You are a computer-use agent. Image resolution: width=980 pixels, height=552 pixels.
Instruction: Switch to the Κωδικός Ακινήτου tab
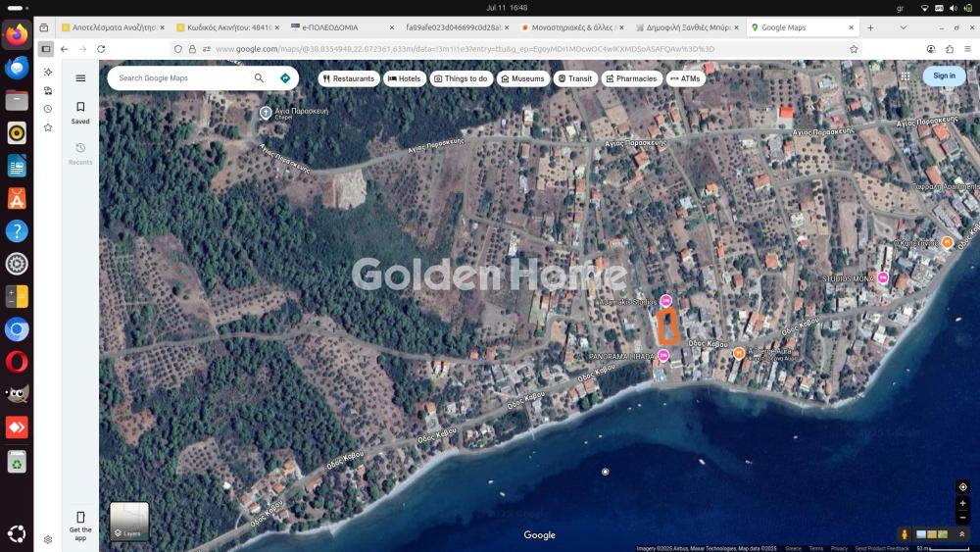(223, 27)
